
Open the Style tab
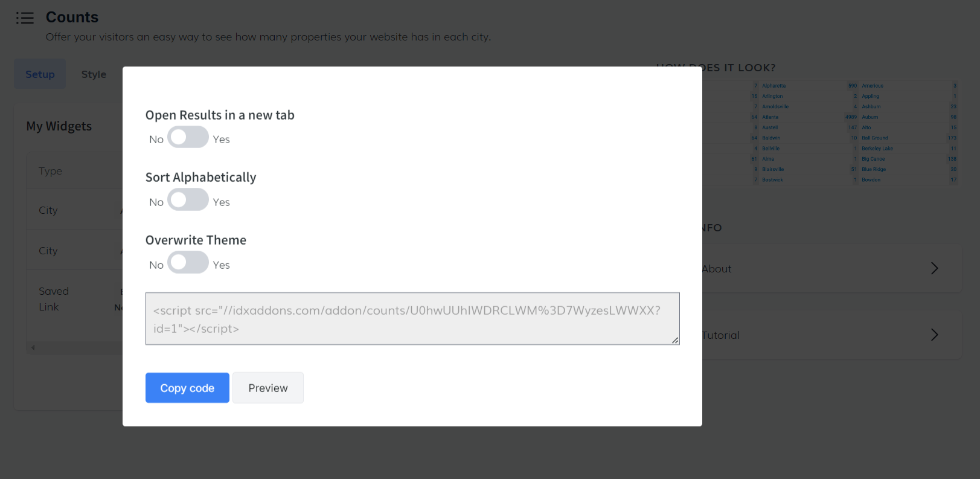tap(94, 74)
